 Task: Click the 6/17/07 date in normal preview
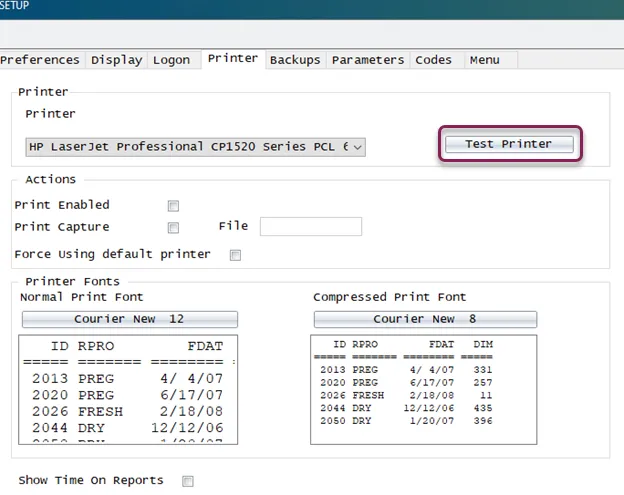coord(191,395)
